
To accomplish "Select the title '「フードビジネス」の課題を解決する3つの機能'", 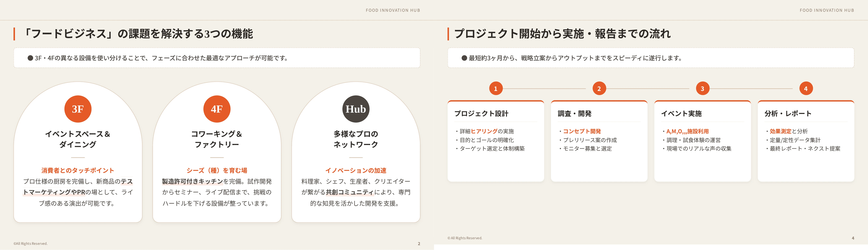I will 138,34.
